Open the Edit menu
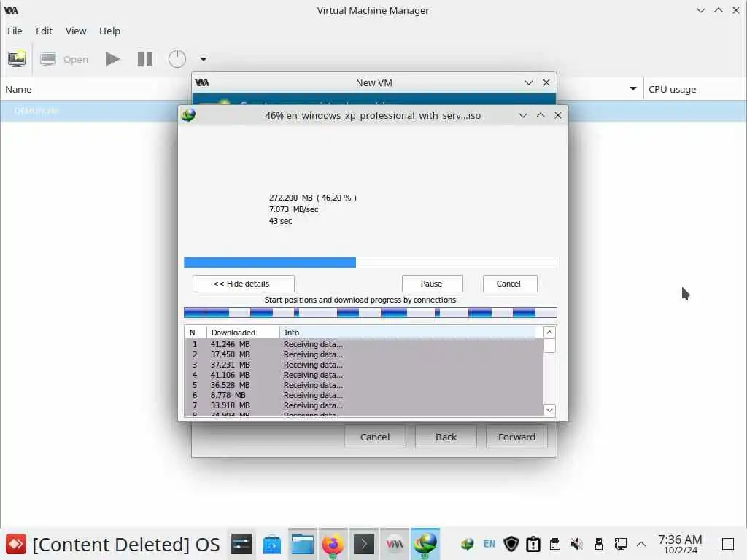Viewport: 747px width, 560px height. 44,31
